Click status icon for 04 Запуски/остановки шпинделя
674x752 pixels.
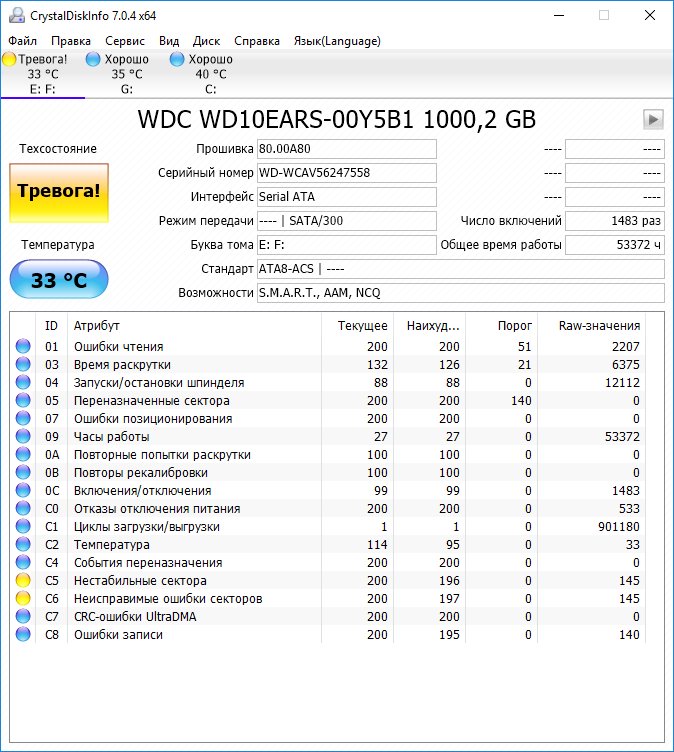(23, 382)
